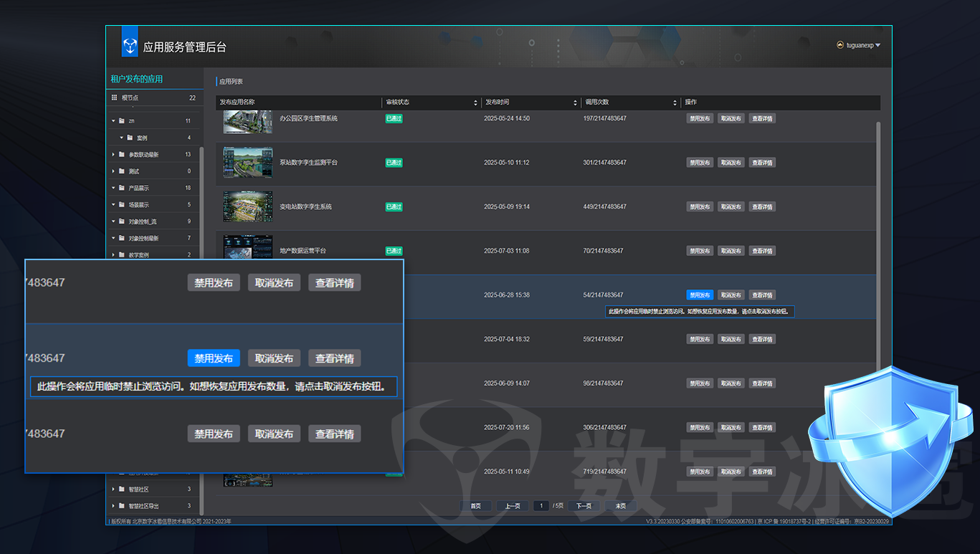Click the folder icon beside 产品展示

(x=122, y=188)
